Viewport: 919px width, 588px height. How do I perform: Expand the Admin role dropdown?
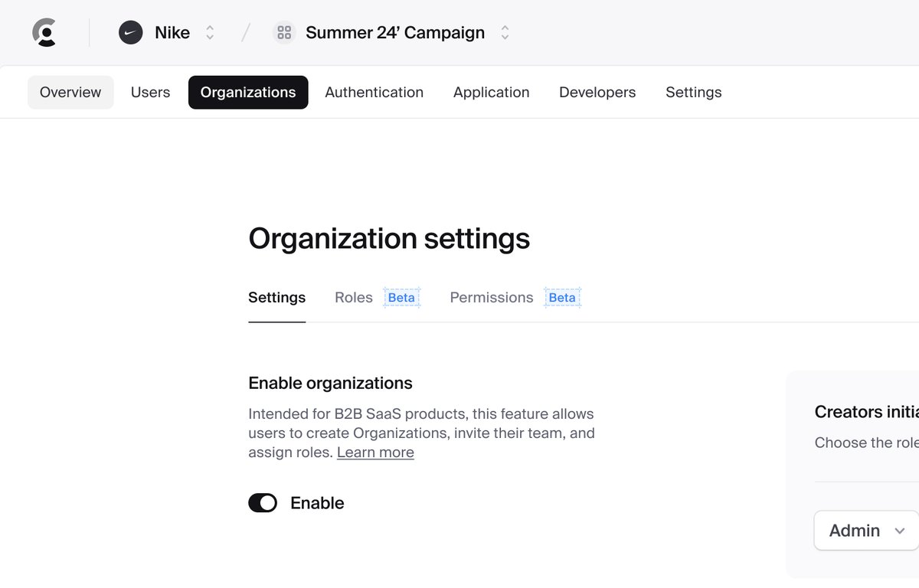pos(866,531)
